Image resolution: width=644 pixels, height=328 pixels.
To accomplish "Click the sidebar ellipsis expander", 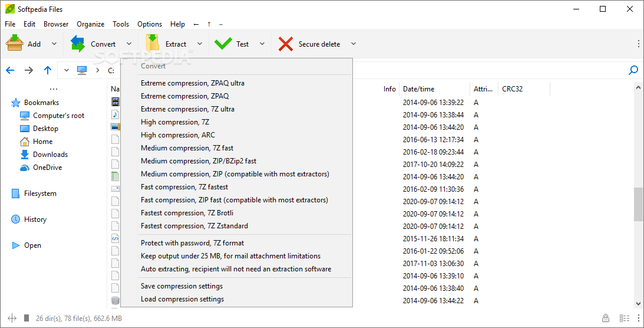I will click(54, 88).
